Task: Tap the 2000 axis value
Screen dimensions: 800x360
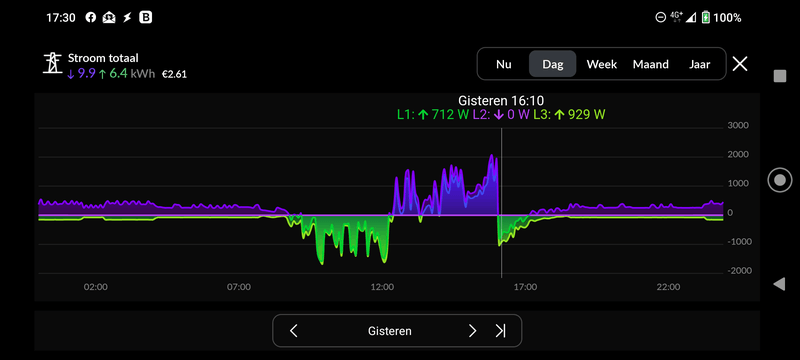Action: pyautogui.click(x=738, y=155)
